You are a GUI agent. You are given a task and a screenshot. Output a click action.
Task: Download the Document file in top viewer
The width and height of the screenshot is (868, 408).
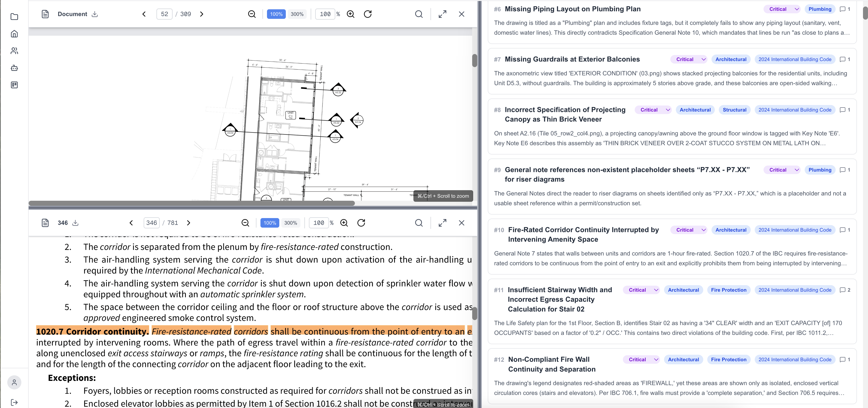point(95,14)
